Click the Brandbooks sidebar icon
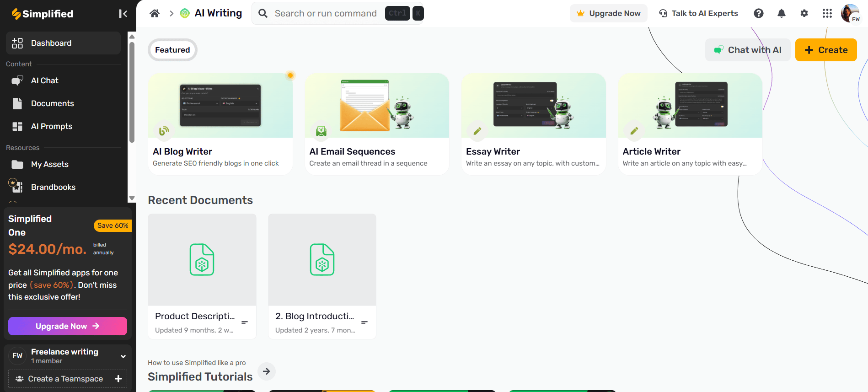The image size is (868, 392). 16,186
